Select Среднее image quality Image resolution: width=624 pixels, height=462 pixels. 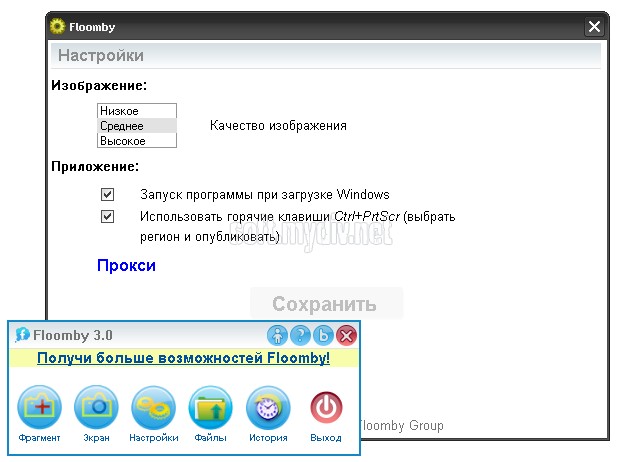coord(137,126)
